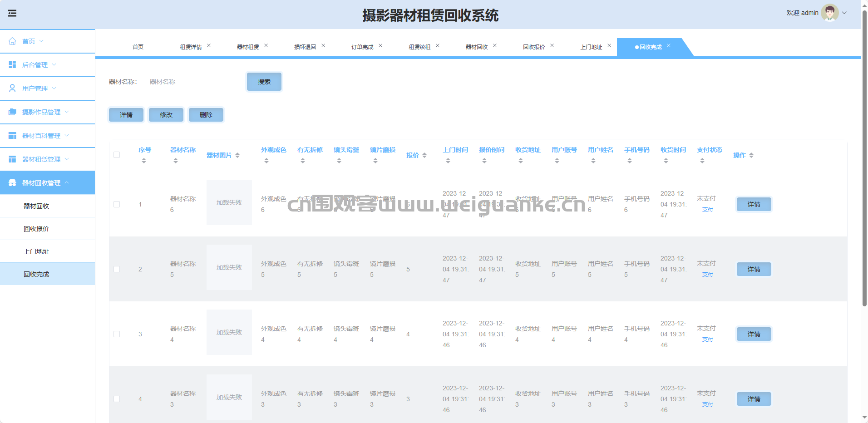Click the hamburger menu collapse icon
This screenshot has width=868, height=423.
[x=12, y=13]
